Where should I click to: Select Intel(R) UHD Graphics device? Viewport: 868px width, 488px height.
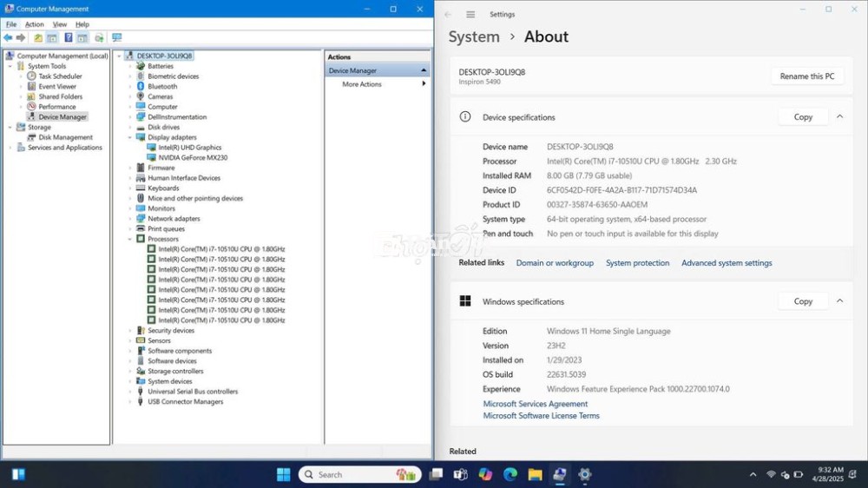pos(190,148)
